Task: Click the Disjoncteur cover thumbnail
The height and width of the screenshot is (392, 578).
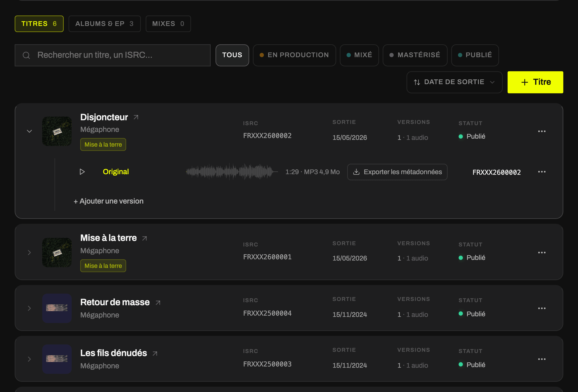Action: [x=57, y=131]
